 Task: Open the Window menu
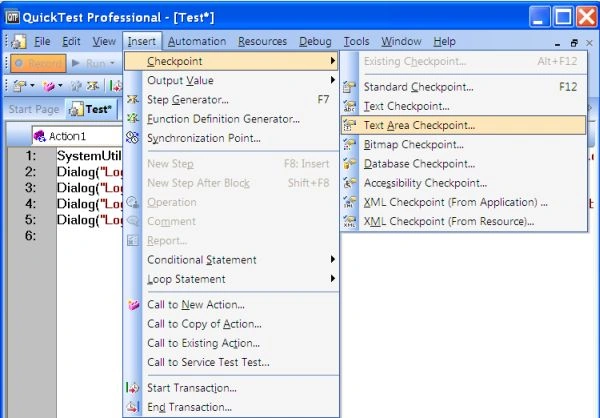(x=401, y=41)
